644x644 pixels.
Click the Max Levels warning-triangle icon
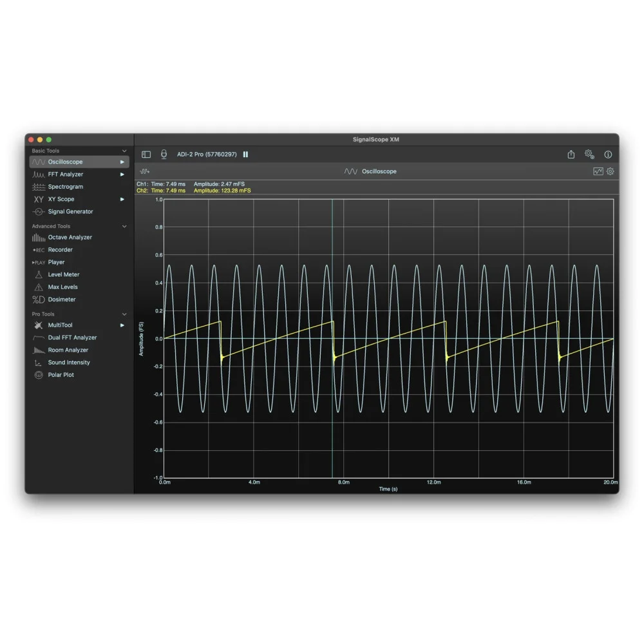tap(39, 287)
